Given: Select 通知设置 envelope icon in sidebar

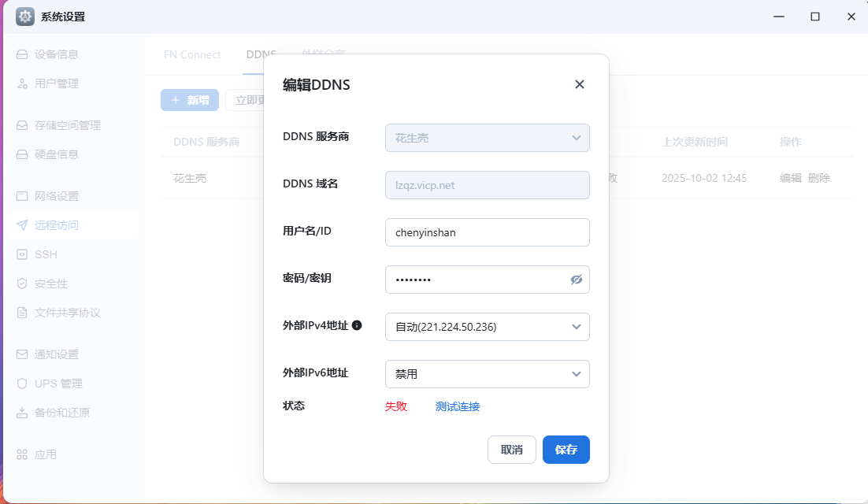Looking at the screenshot, I should pyautogui.click(x=22, y=354).
